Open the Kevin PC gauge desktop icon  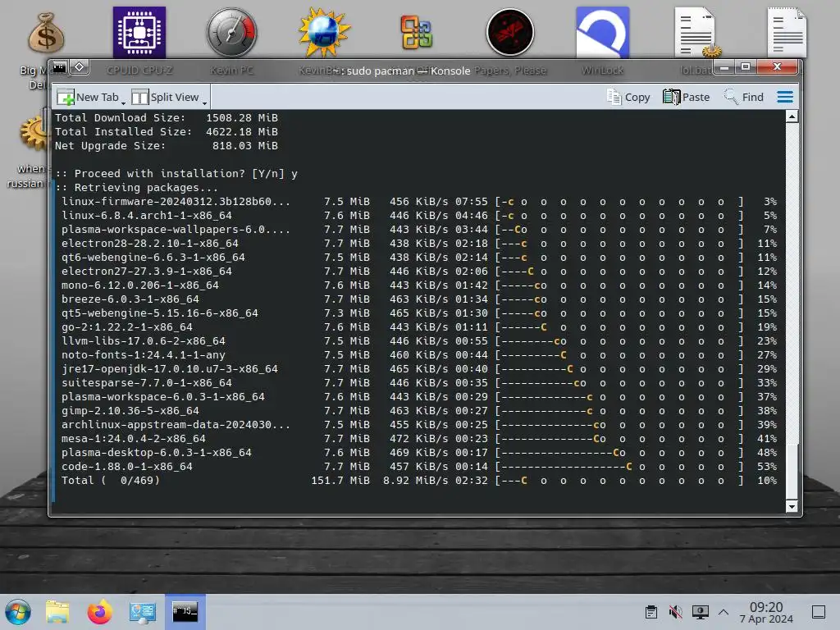pyautogui.click(x=232, y=32)
